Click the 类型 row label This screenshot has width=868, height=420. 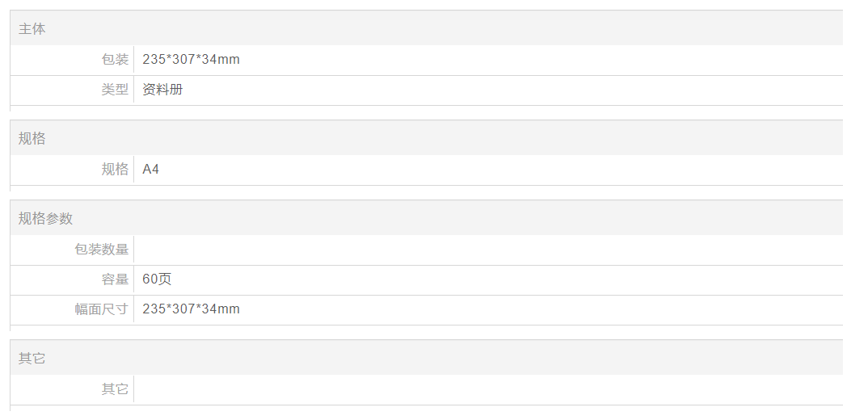pos(115,90)
